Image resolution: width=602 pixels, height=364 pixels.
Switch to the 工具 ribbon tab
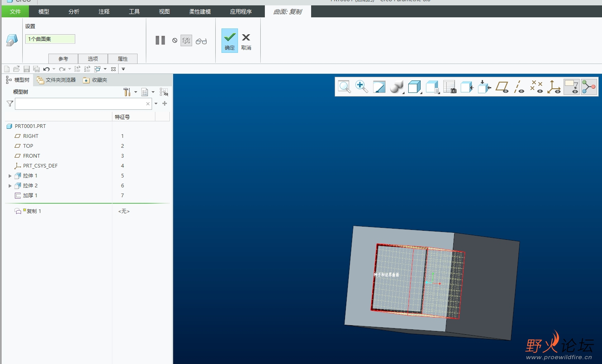[134, 12]
